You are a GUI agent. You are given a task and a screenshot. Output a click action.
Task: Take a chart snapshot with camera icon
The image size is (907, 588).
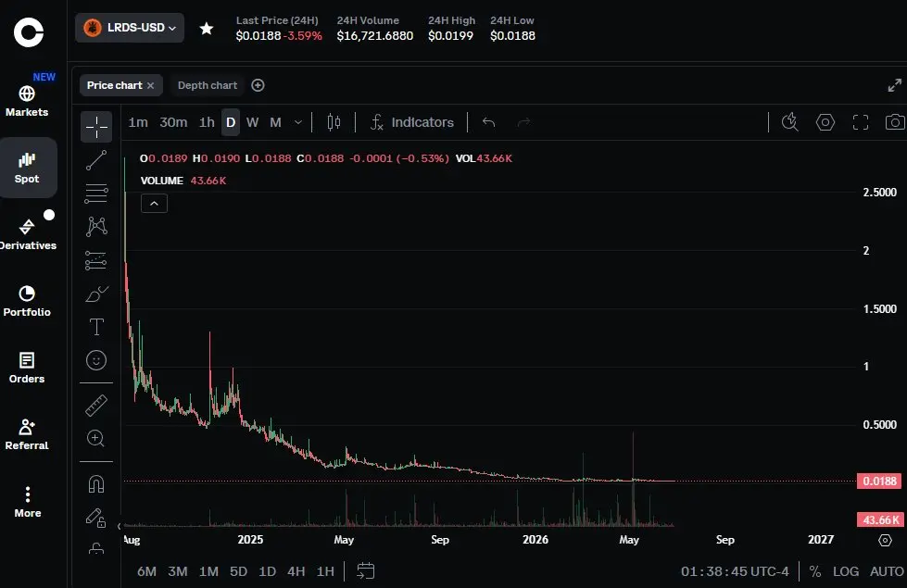point(895,122)
